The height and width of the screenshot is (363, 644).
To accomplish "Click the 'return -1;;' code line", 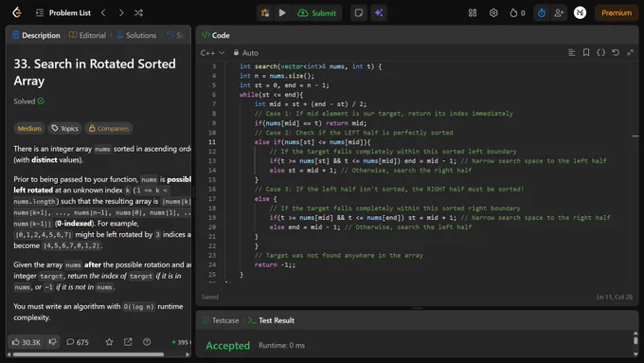I will pos(275,265).
